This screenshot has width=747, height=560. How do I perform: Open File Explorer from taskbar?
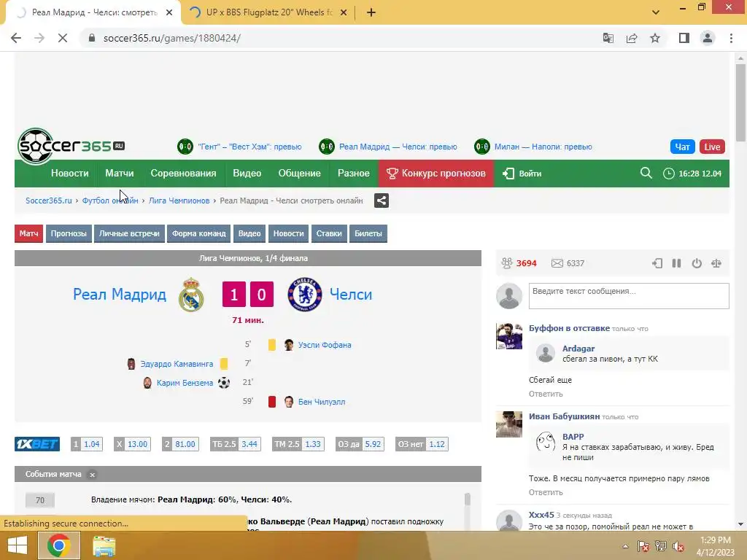coord(104,545)
